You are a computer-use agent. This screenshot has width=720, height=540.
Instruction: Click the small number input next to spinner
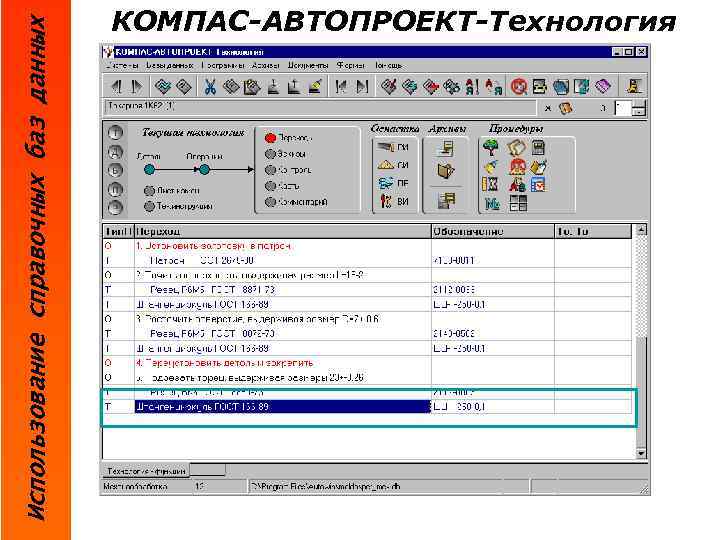point(622,109)
